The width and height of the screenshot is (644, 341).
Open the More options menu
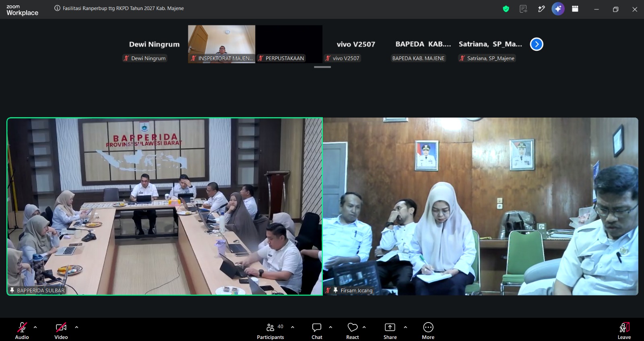tap(428, 331)
